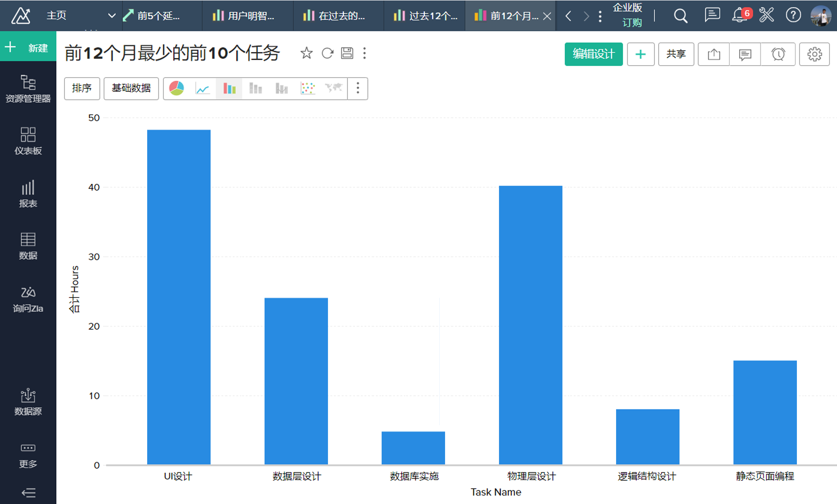Open more chart types menu
This screenshot has height=504, width=837.
[x=358, y=88]
